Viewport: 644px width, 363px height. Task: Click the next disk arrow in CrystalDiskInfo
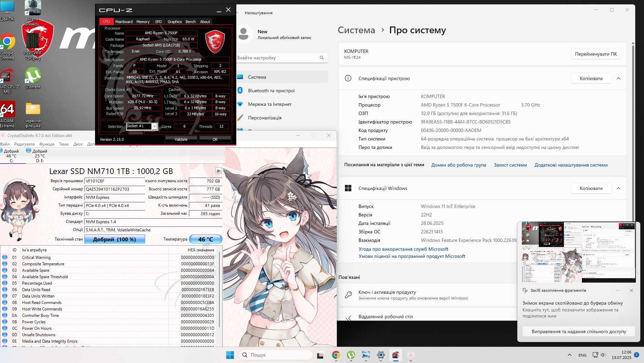tap(219, 171)
